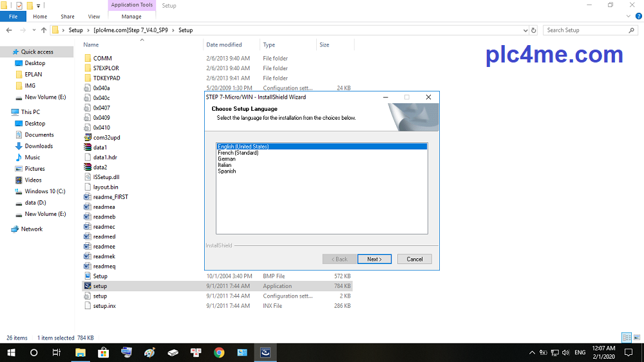Open Music folder in navigation pane

click(32, 157)
